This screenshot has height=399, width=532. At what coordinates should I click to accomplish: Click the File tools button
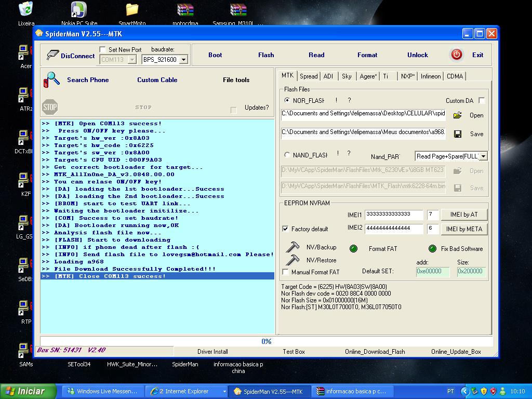[x=236, y=79]
